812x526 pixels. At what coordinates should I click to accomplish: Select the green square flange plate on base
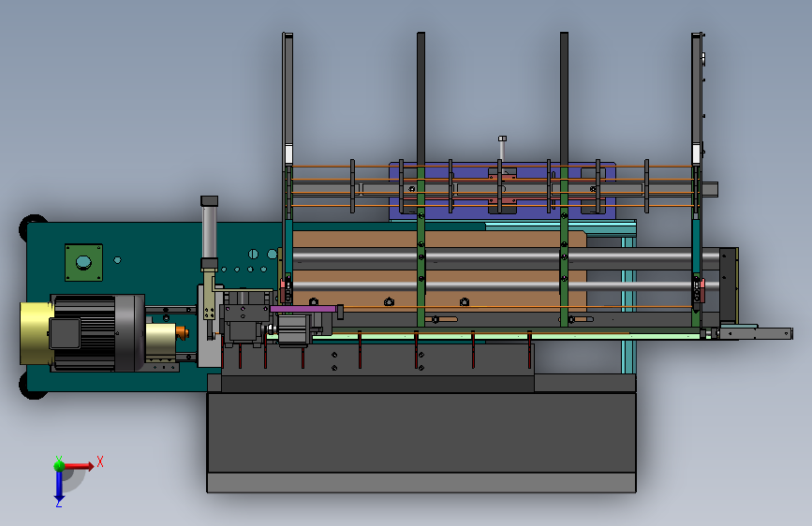(83, 263)
